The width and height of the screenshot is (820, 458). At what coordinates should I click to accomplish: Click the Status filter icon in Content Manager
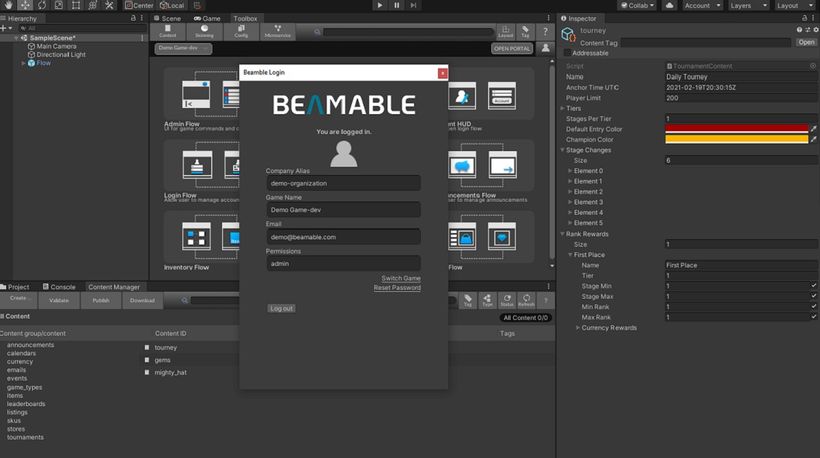(x=507, y=300)
